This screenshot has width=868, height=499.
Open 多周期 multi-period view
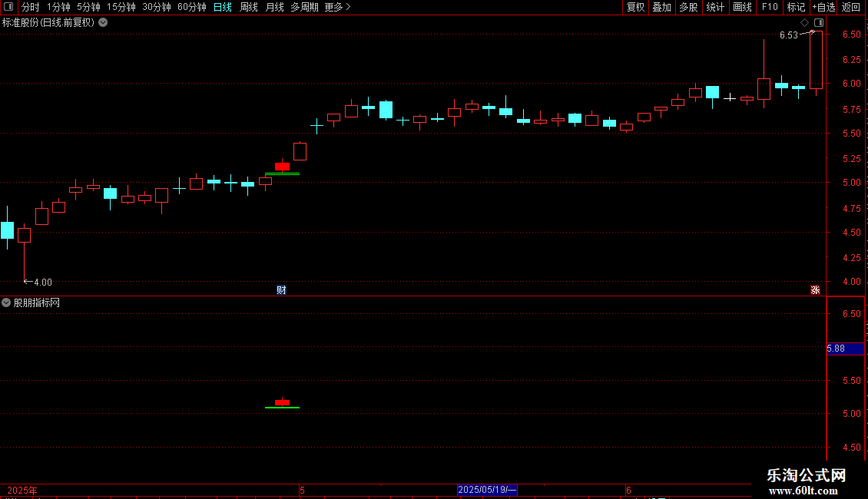coord(304,7)
